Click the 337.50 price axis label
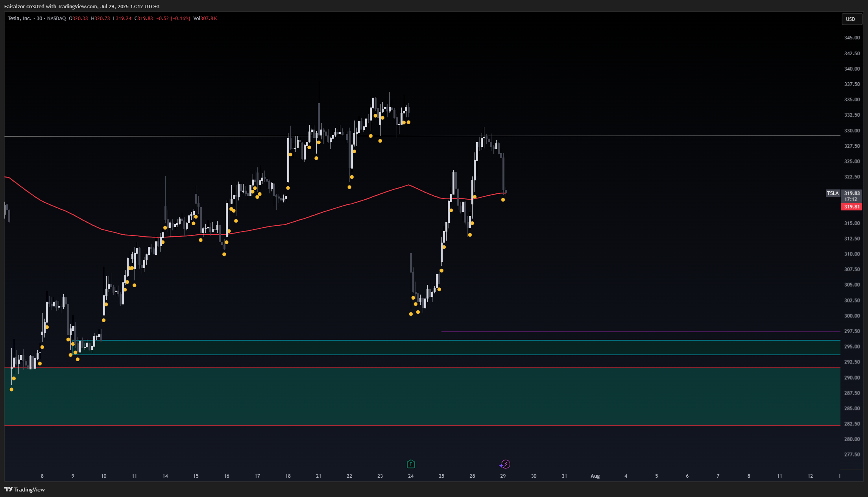 point(851,84)
